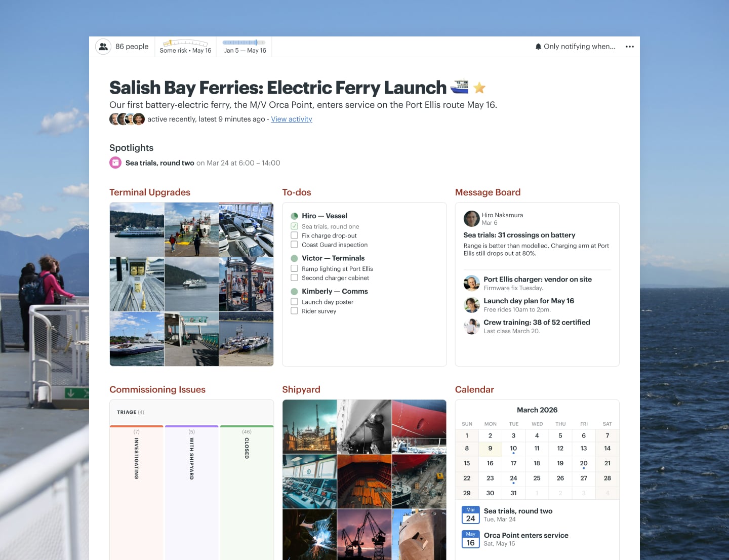Click the recent activity avatars group
Screen dimensions: 729x560
[x=127, y=119]
